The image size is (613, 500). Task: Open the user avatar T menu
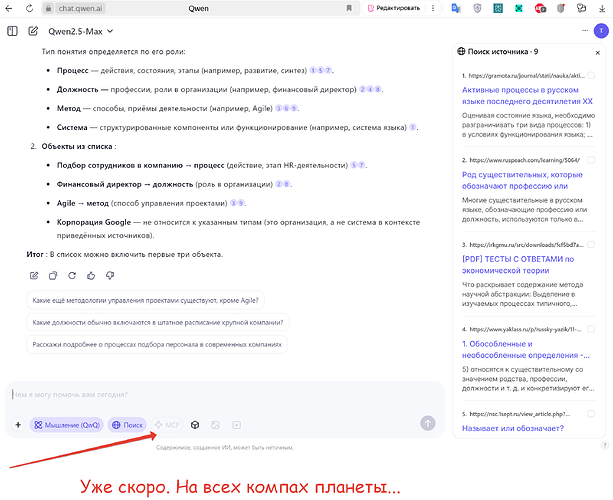(601, 30)
